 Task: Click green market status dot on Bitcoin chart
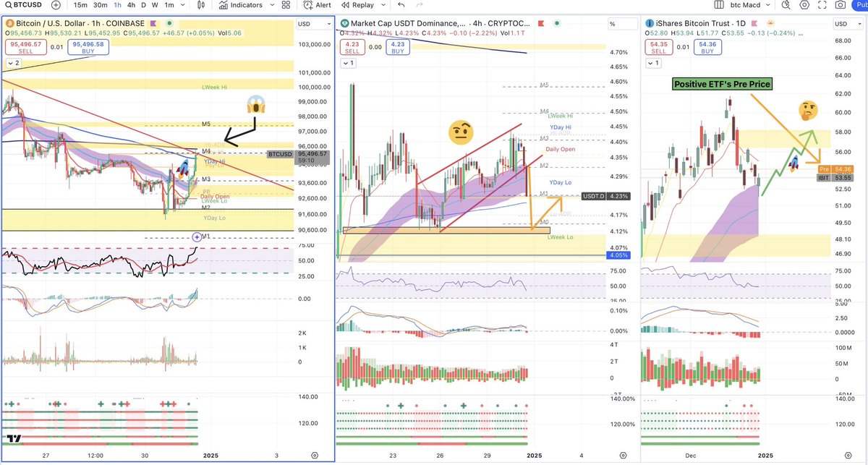tap(171, 23)
